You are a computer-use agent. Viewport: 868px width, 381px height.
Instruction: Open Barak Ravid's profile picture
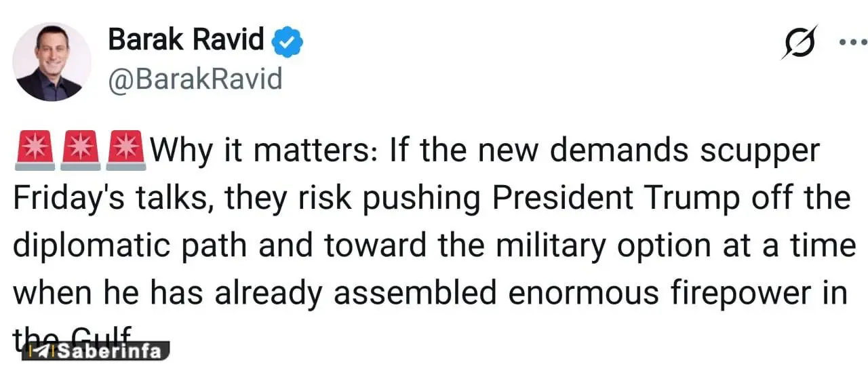pyautogui.click(x=52, y=61)
